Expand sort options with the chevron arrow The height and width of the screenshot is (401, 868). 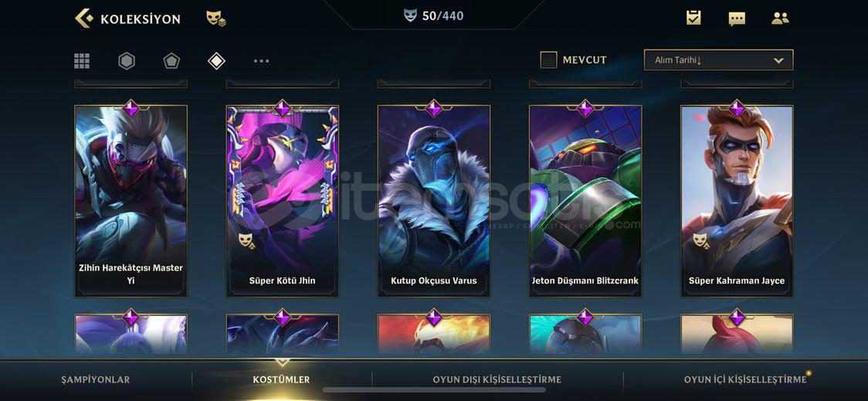pos(778,60)
